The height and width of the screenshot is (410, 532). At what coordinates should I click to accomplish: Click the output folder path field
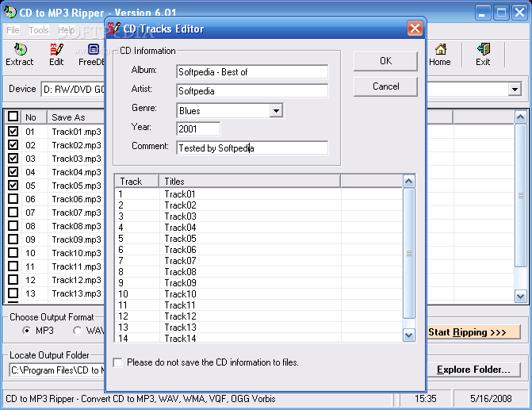click(x=58, y=370)
